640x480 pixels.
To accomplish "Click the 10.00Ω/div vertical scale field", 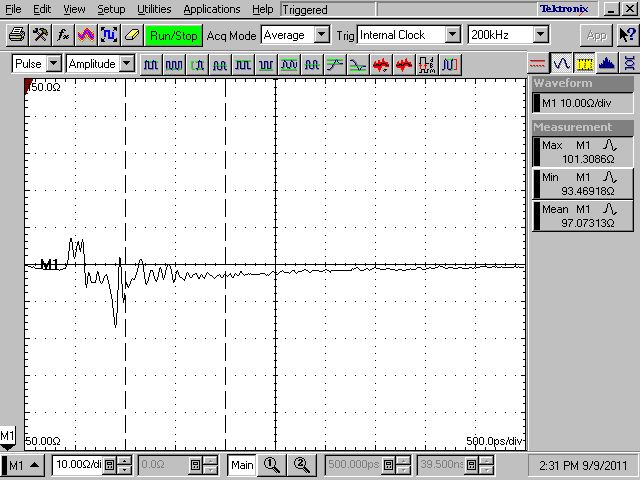I will point(84,465).
